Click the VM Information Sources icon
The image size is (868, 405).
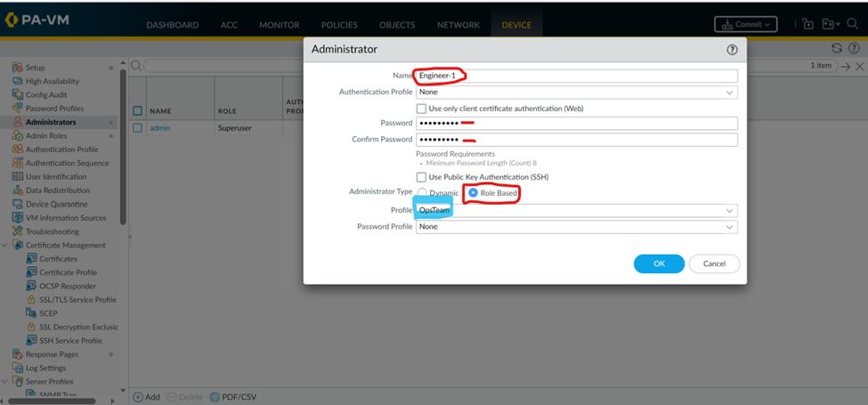tap(17, 217)
